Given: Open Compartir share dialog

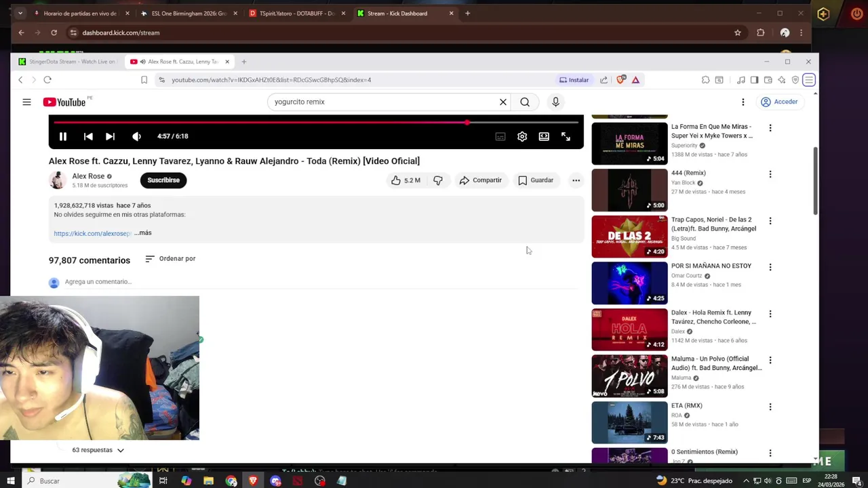Looking at the screenshot, I should tap(480, 180).
